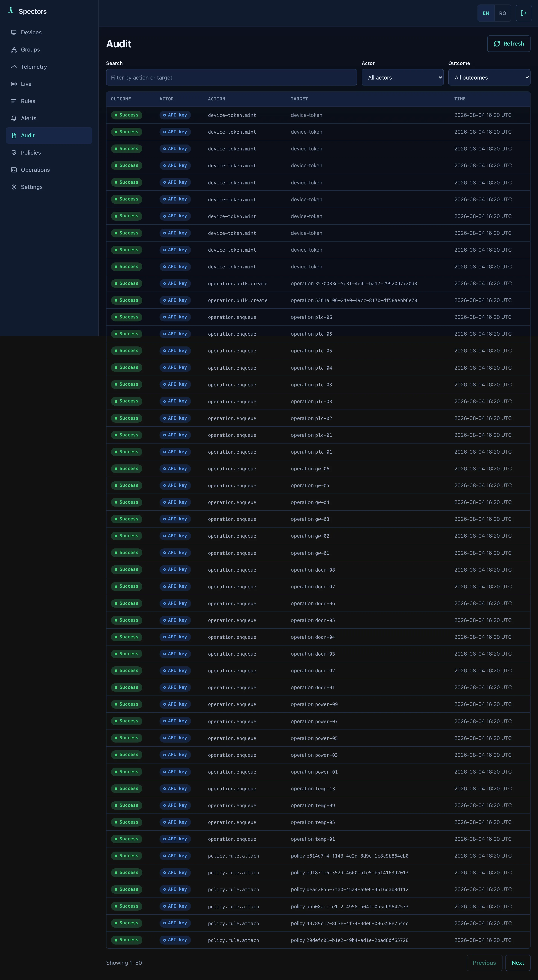The image size is (538, 980).
Task: Click the OUTCOME column header
Action: pos(121,99)
